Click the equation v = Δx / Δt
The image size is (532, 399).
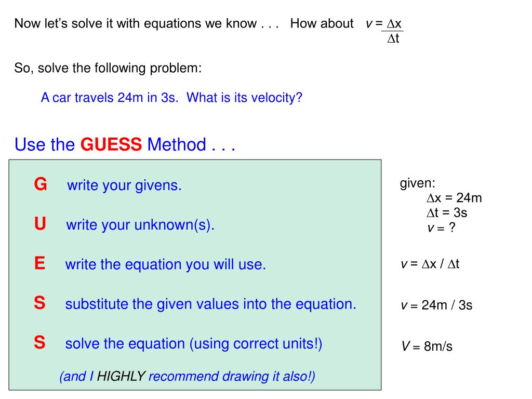(430, 264)
